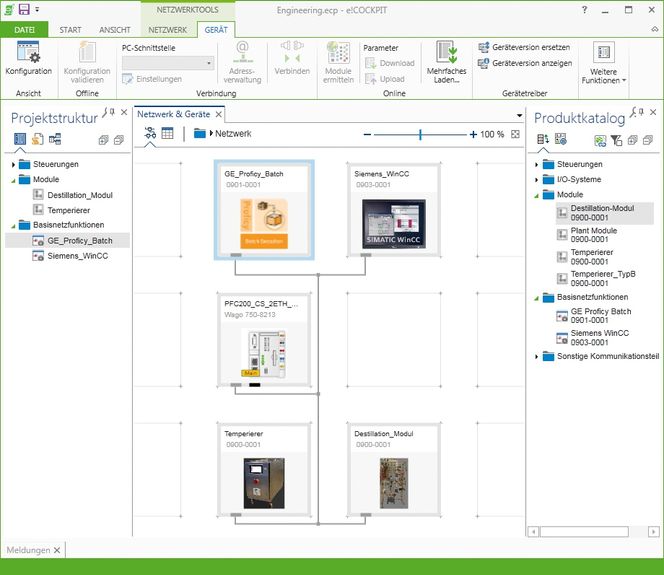Open the DATEI menu tab
This screenshot has width=664, height=575.
coord(24,30)
